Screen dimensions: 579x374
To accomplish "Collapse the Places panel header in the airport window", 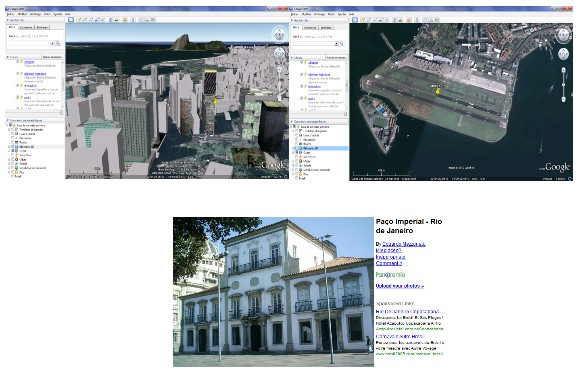I will (307, 58).
